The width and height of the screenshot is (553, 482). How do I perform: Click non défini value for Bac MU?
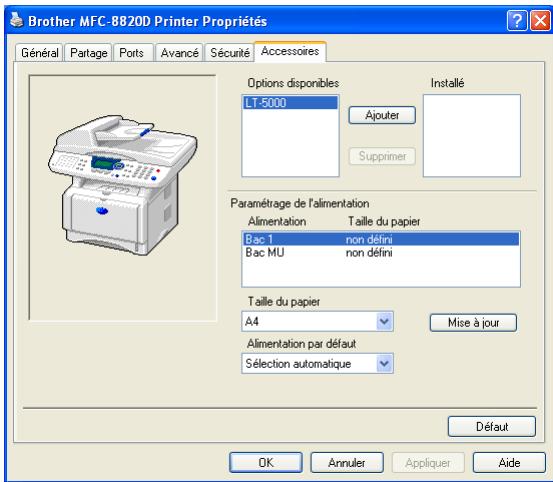[x=369, y=252]
